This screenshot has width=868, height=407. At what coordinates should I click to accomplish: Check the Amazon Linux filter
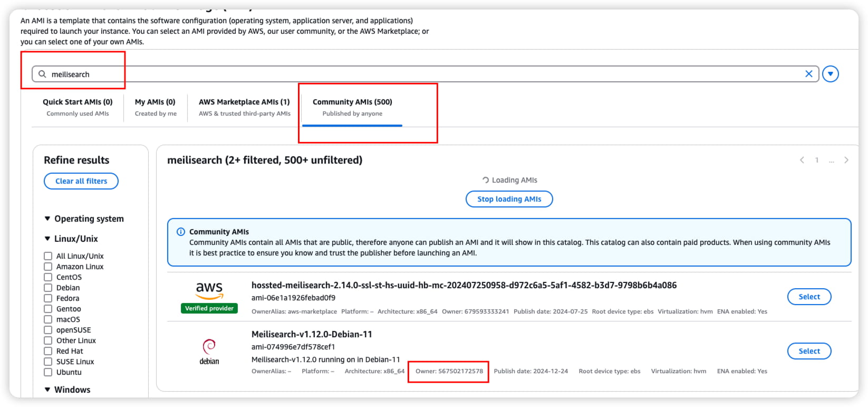[48, 267]
